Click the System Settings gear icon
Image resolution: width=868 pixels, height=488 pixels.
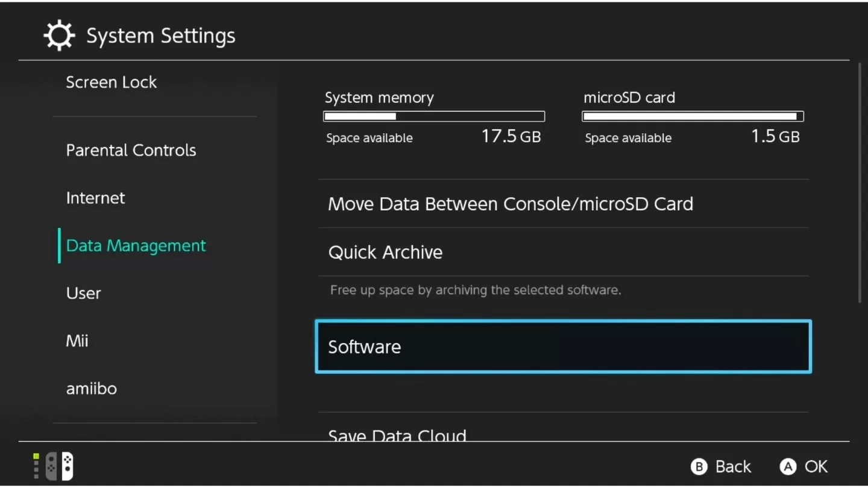point(59,36)
